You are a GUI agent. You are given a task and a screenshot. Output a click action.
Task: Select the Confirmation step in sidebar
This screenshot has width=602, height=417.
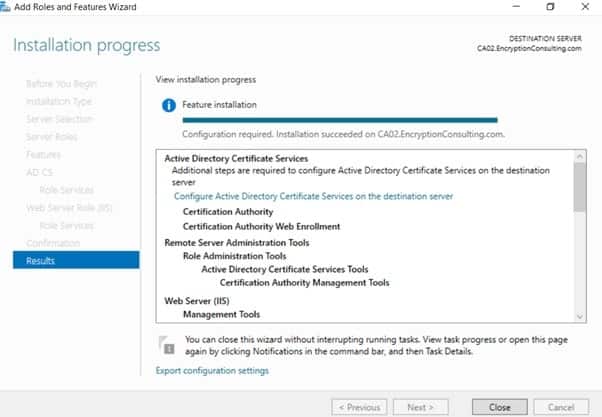click(x=53, y=243)
